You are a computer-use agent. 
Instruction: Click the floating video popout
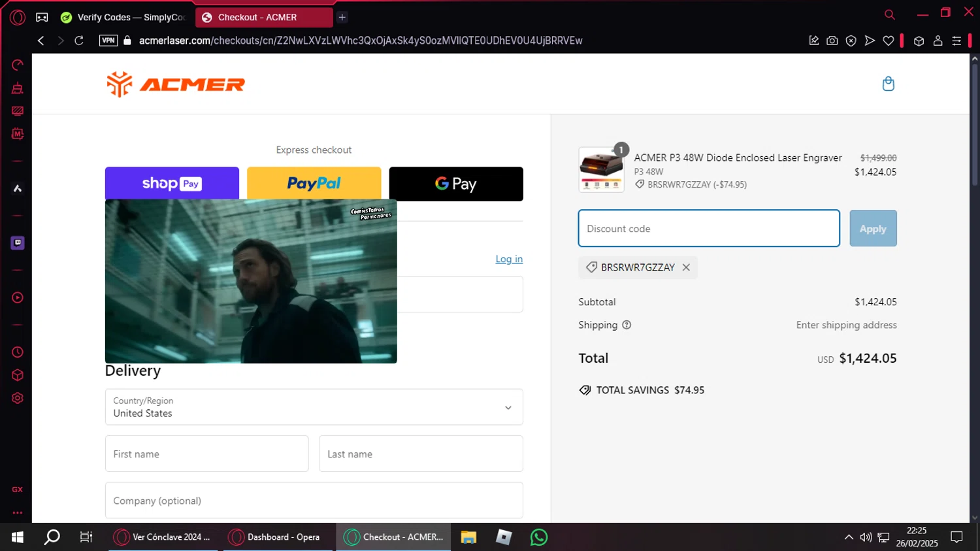click(251, 281)
